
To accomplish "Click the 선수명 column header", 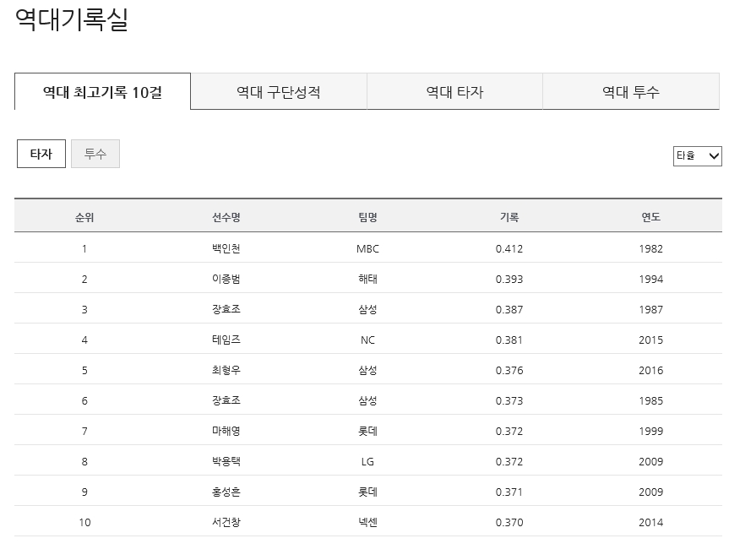I will [x=226, y=217].
